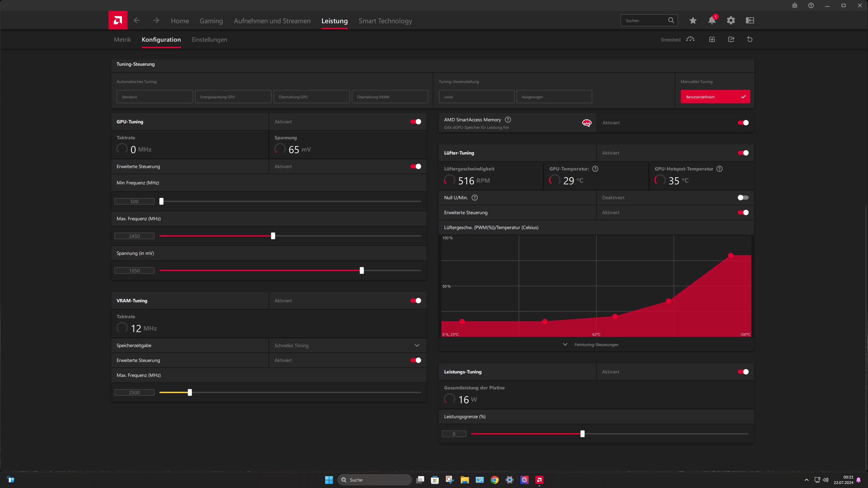This screenshot has height=488, width=868.
Task: Open settings gear icon
Action: (x=731, y=21)
